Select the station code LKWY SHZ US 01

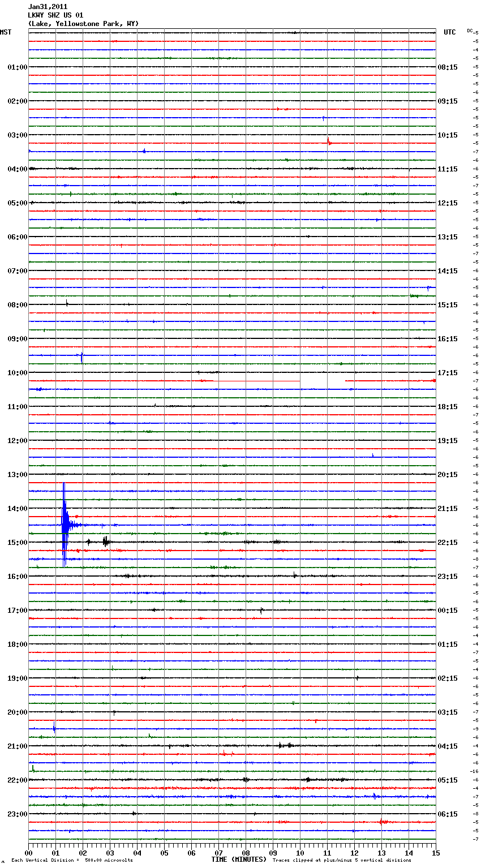(x=55, y=15)
